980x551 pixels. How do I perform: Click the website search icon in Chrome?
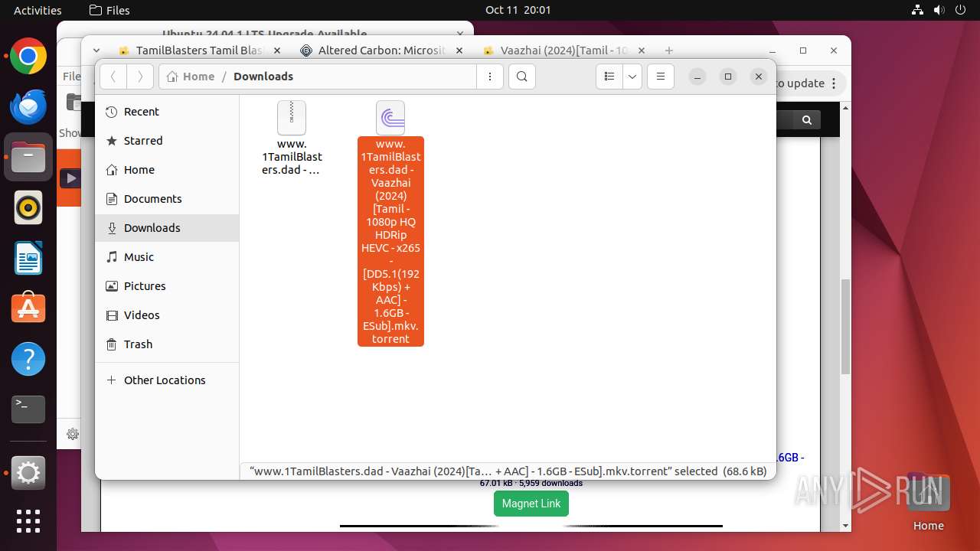(807, 120)
